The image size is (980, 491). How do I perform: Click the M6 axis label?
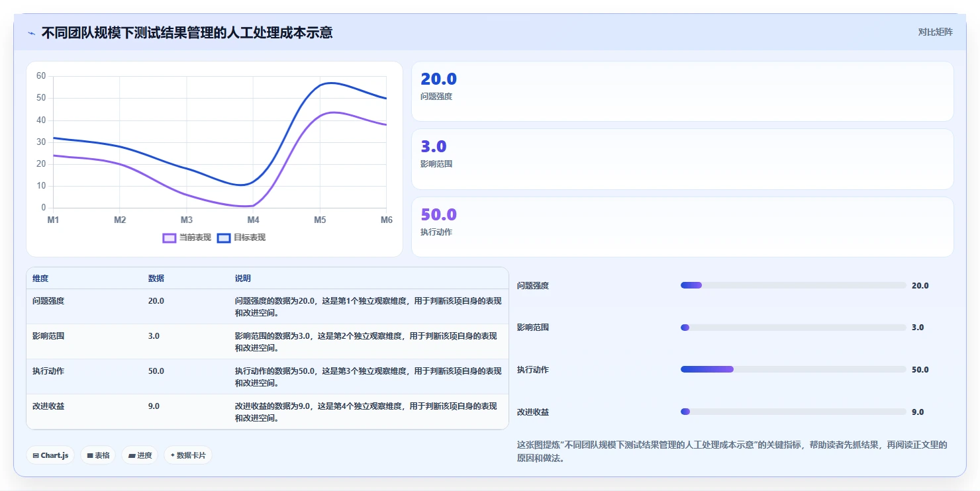point(387,220)
